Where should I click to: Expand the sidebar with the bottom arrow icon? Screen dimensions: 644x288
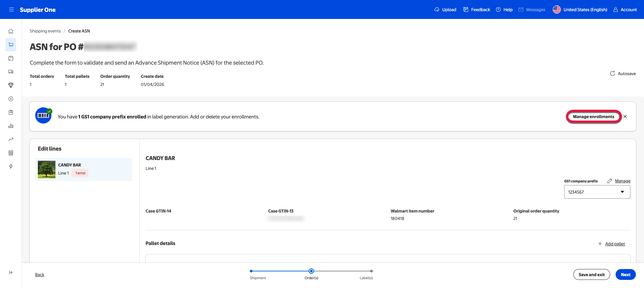point(11,272)
